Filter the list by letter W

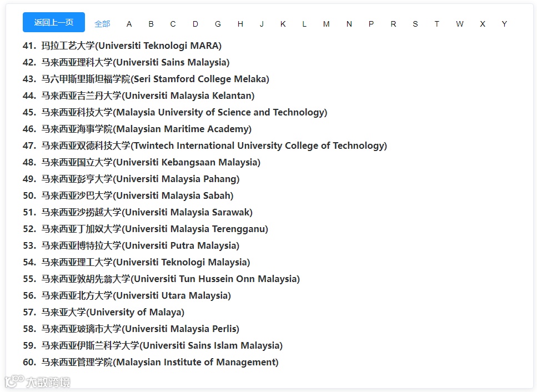tap(460, 24)
